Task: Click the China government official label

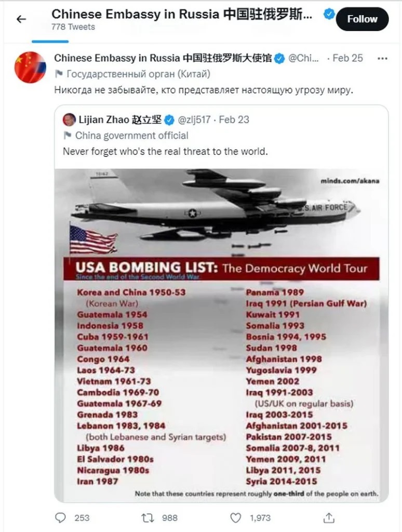Action: coord(131,136)
